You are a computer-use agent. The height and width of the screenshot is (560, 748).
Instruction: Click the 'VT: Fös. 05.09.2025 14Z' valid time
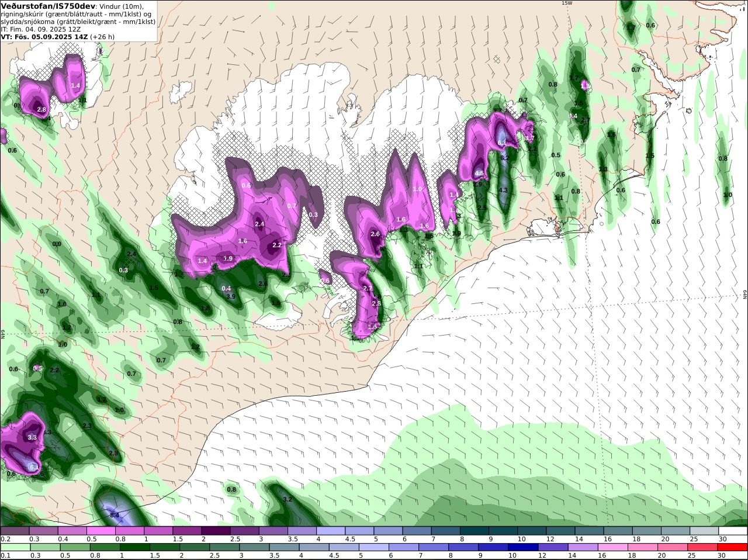[x=44, y=37]
